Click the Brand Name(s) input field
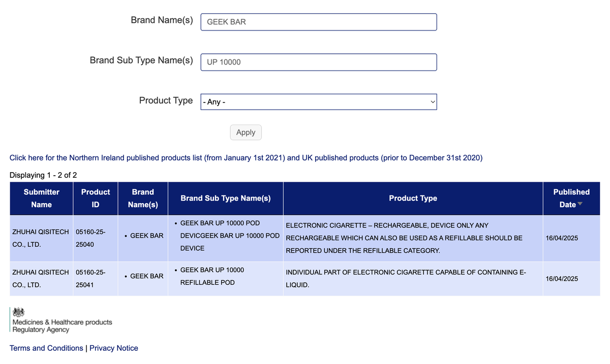The height and width of the screenshot is (364, 610). 319,22
